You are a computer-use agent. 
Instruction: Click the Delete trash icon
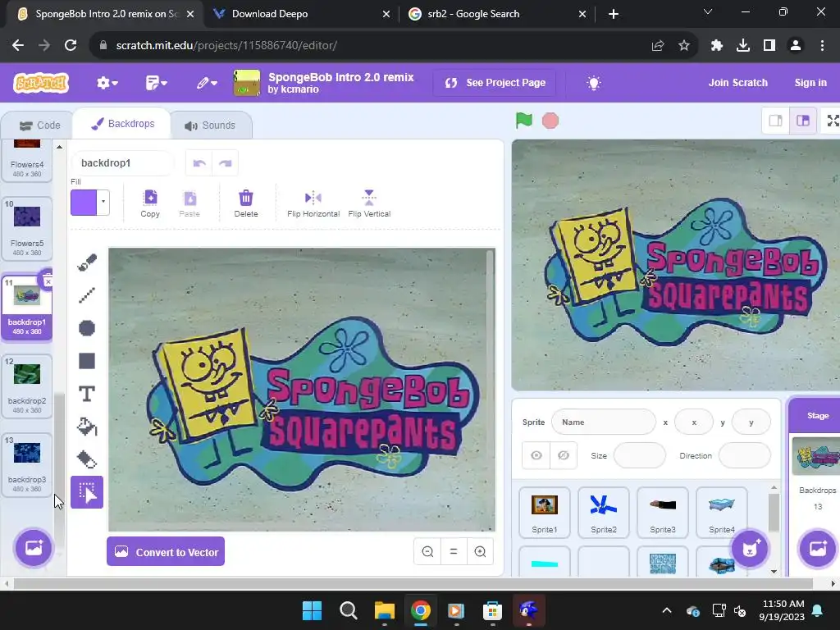coord(246,203)
